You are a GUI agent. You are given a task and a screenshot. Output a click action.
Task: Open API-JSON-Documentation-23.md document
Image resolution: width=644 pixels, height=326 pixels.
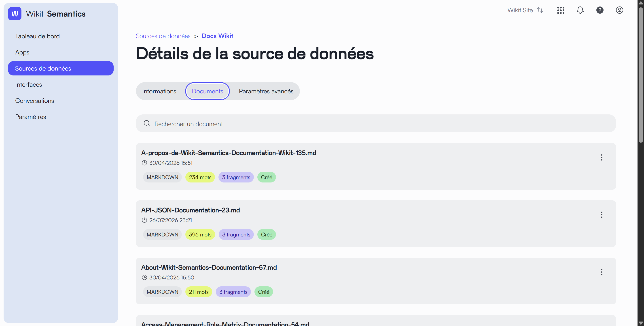[x=191, y=210]
